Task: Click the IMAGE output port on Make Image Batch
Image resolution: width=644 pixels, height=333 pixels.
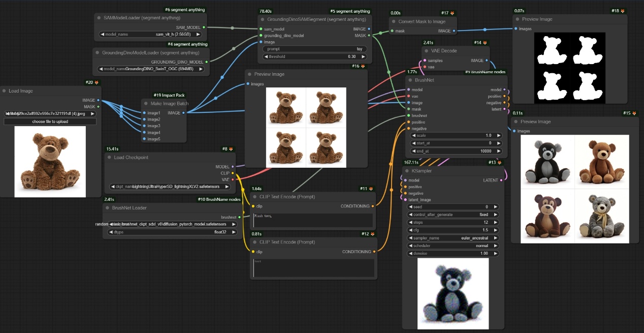Action: pos(183,113)
